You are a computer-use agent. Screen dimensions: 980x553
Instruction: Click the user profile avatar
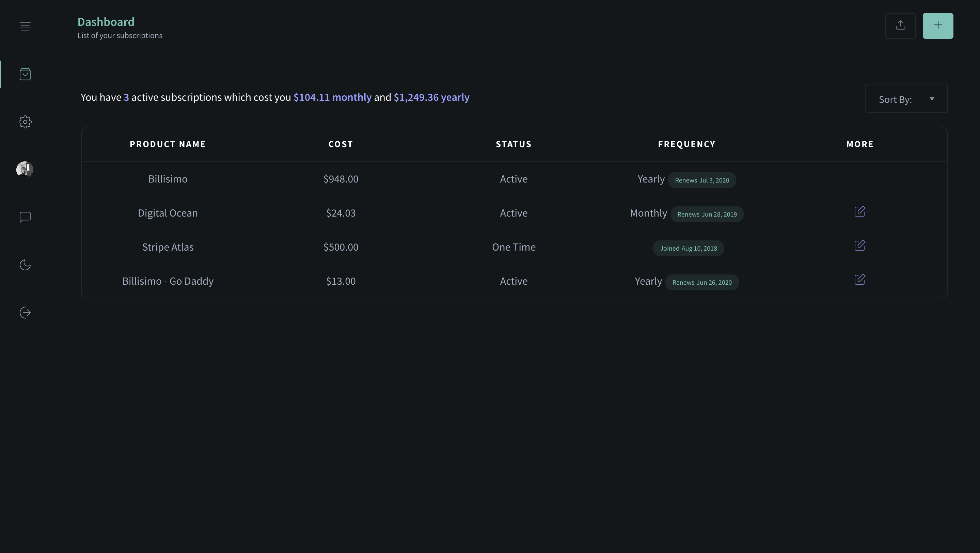point(25,169)
